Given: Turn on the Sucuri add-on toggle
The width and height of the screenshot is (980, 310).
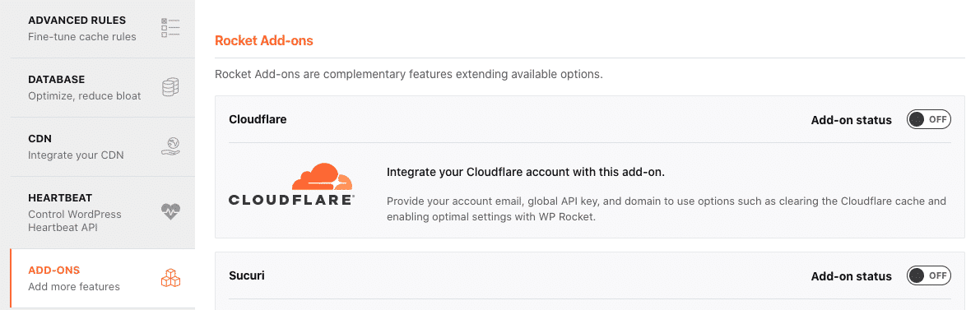Looking at the screenshot, I should [x=929, y=275].
